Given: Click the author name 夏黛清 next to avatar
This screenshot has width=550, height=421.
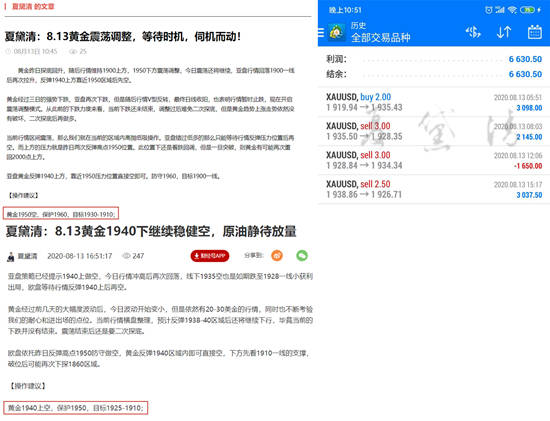Looking at the screenshot, I should 27,256.
